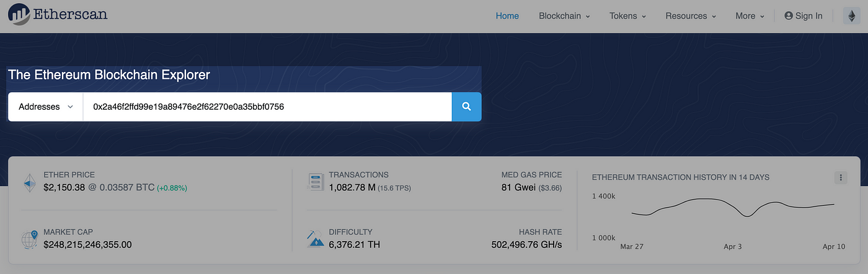This screenshot has height=274, width=868.
Task: Open the Etherscan logo home link
Action: (x=58, y=15)
